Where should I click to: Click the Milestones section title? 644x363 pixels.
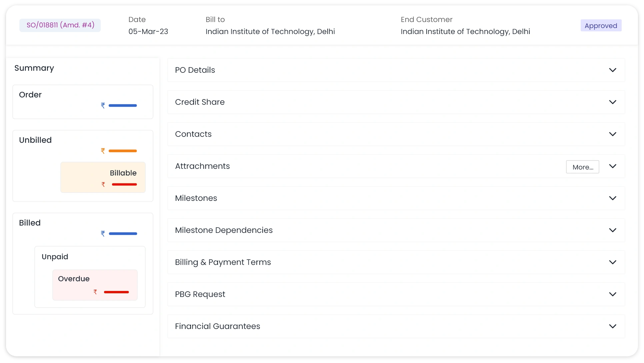(x=196, y=198)
